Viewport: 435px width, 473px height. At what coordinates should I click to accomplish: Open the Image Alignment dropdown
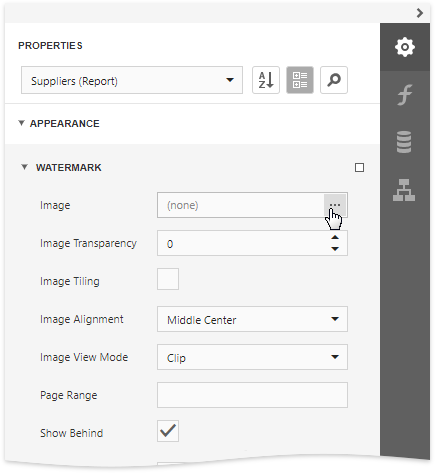click(252, 319)
